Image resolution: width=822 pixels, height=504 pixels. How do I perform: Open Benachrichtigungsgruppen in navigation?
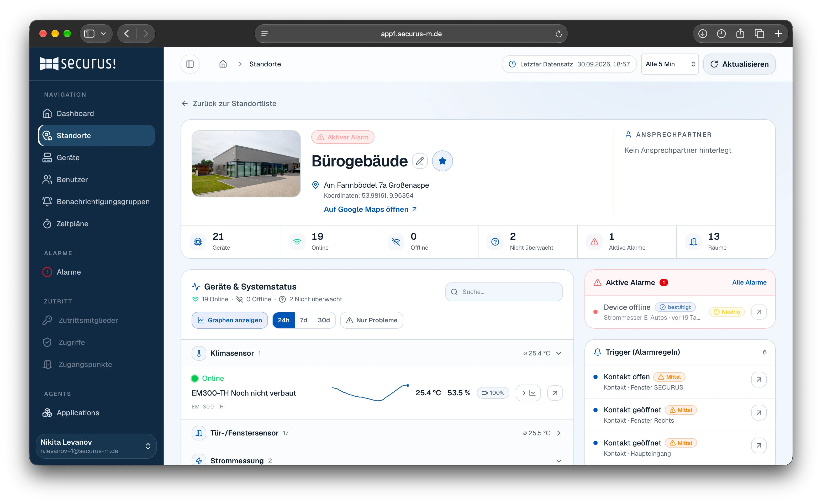click(x=96, y=202)
